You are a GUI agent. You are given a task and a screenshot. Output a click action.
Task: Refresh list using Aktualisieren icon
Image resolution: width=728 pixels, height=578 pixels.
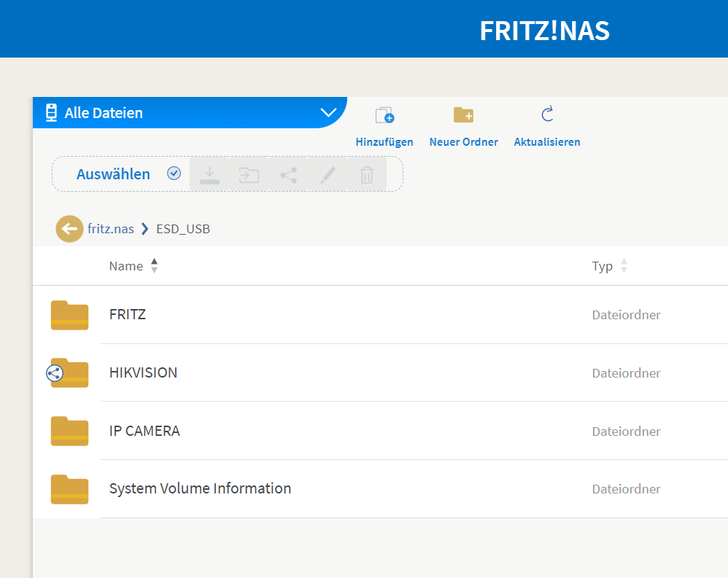tap(547, 114)
